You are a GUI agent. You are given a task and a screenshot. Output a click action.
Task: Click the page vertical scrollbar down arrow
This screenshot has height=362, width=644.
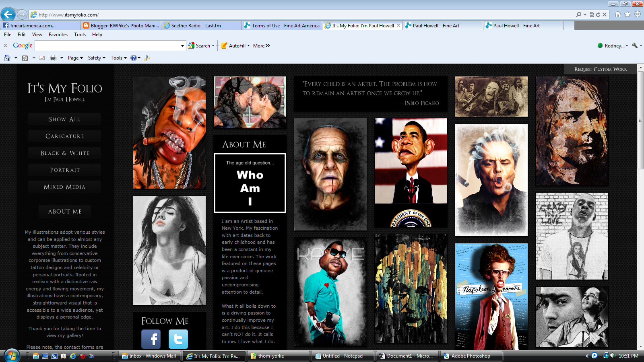click(640, 347)
